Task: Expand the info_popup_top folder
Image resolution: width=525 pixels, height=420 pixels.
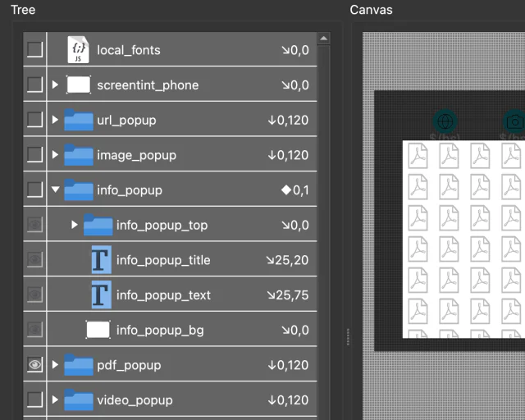Action: click(75, 225)
